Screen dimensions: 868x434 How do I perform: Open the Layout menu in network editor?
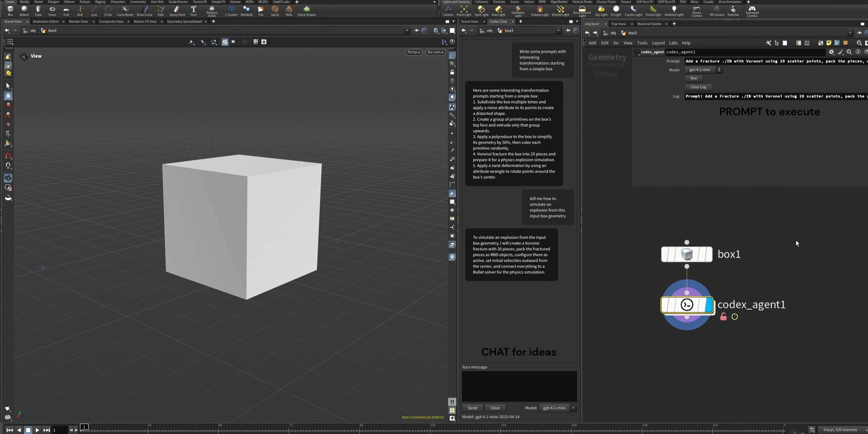click(x=658, y=43)
